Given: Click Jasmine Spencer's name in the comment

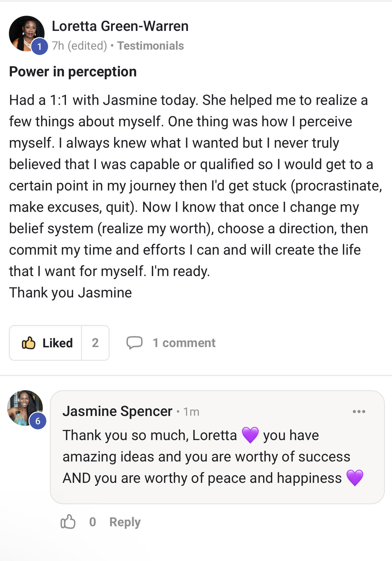Looking at the screenshot, I should point(117,411).
